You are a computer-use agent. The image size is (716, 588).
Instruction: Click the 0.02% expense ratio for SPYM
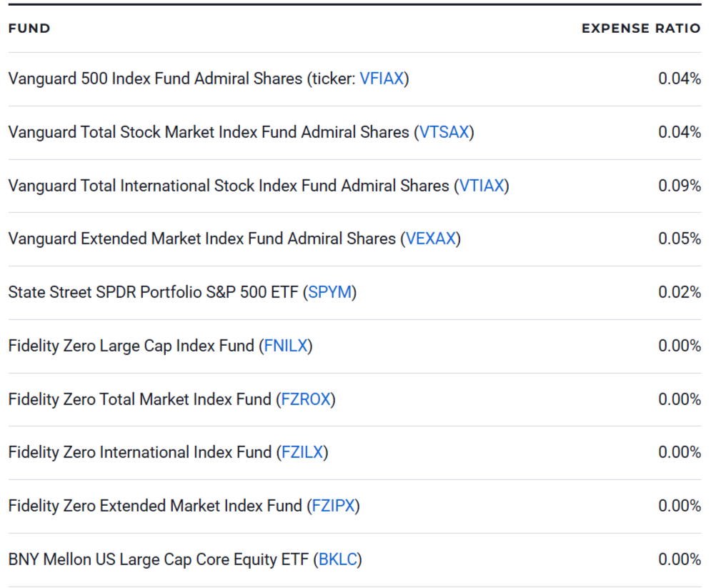click(680, 292)
